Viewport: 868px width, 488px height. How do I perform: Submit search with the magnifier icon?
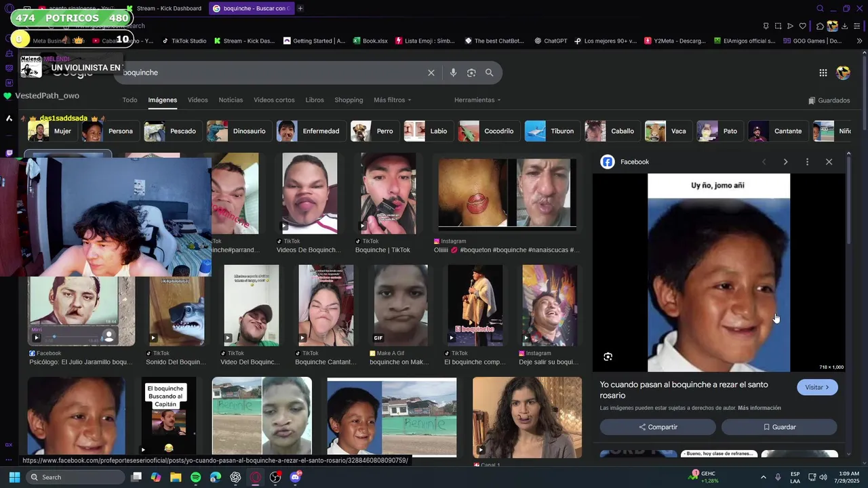489,73
